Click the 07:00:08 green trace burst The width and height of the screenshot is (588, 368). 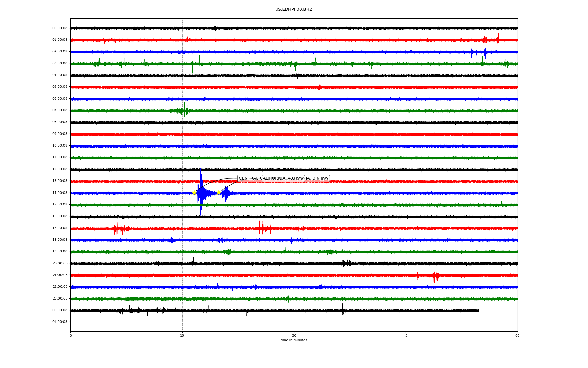(x=184, y=110)
